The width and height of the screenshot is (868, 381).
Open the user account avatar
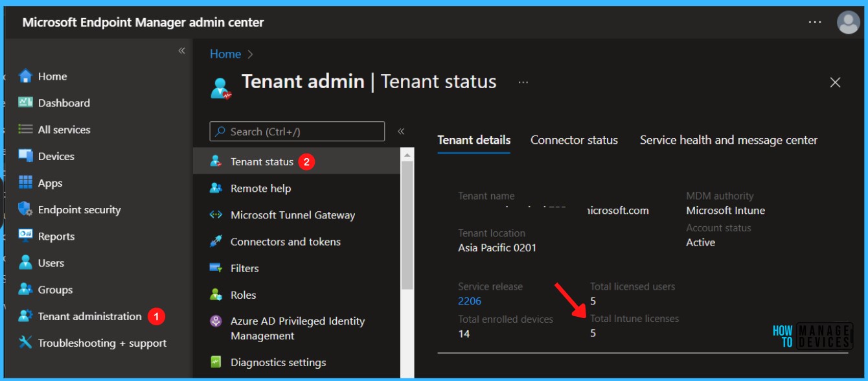pos(848,23)
